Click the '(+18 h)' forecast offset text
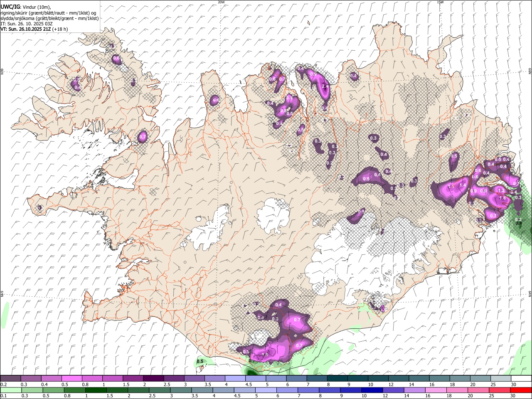 (x=60, y=29)
